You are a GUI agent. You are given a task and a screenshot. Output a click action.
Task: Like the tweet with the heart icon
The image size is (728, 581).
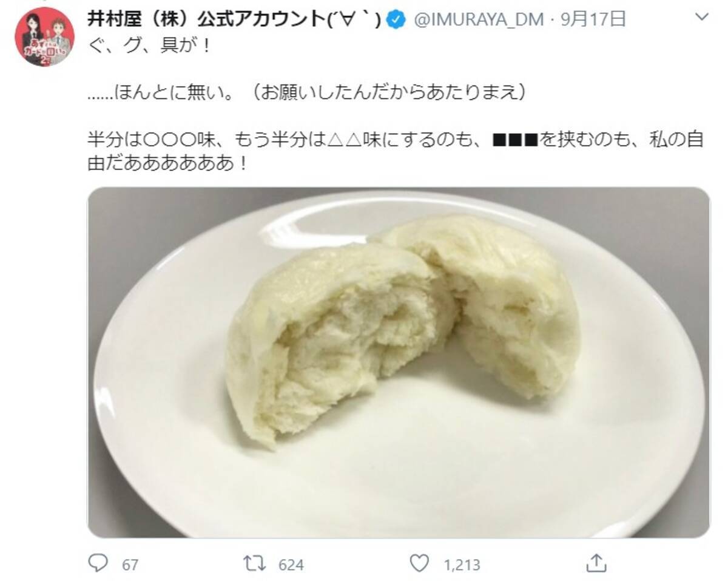(419, 563)
